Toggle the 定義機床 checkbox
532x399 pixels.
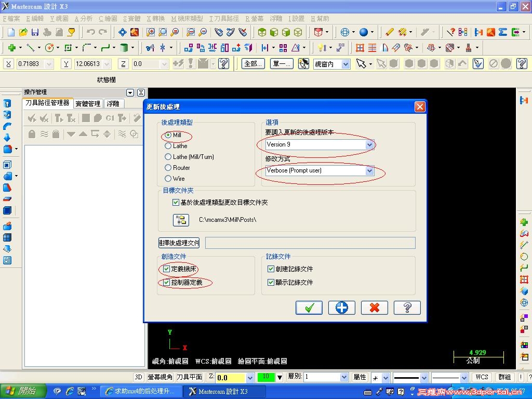pyautogui.click(x=166, y=269)
